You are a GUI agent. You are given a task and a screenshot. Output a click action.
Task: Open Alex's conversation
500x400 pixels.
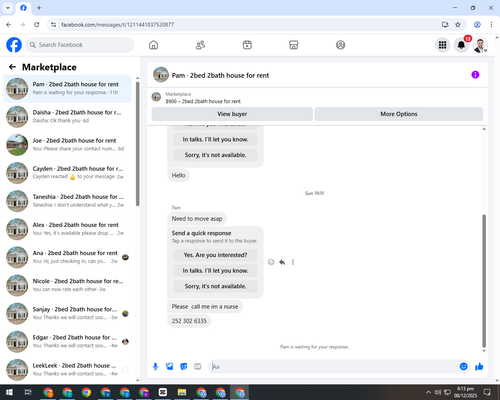tap(67, 229)
